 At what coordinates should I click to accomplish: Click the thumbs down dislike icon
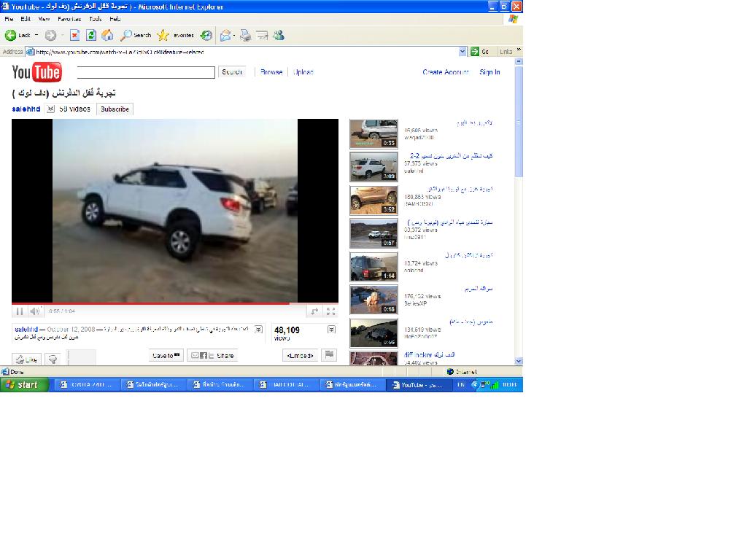[53, 359]
